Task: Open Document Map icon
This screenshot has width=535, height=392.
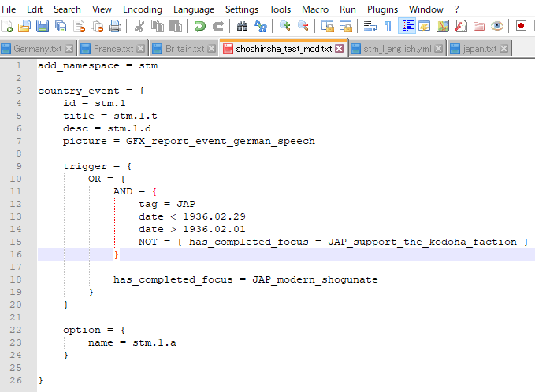Action: pyautogui.click(x=443, y=26)
